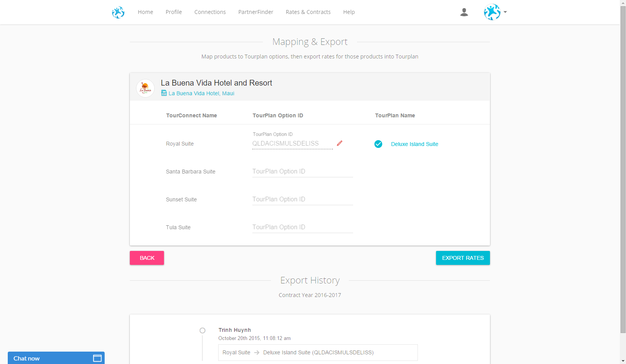Click the Royal Suite row name

tap(180, 144)
